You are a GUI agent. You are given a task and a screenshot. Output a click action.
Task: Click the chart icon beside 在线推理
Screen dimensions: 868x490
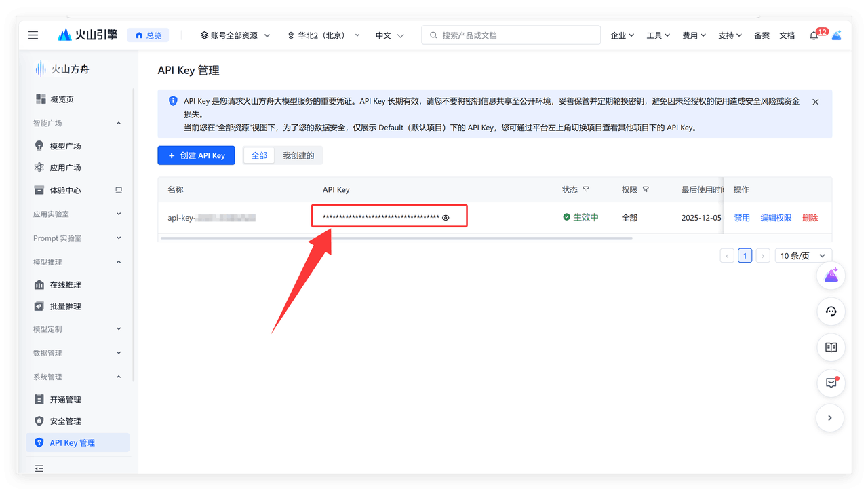click(x=39, y=285)
